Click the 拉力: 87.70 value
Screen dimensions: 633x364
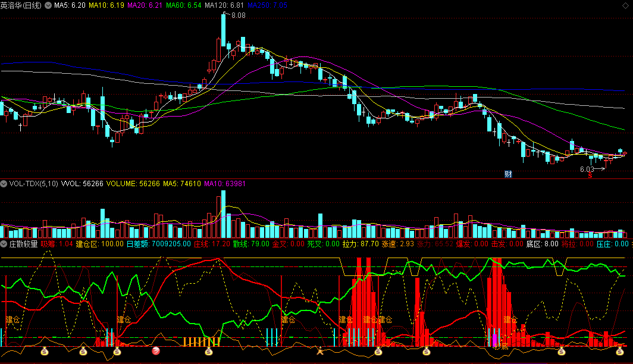(361, 244)
